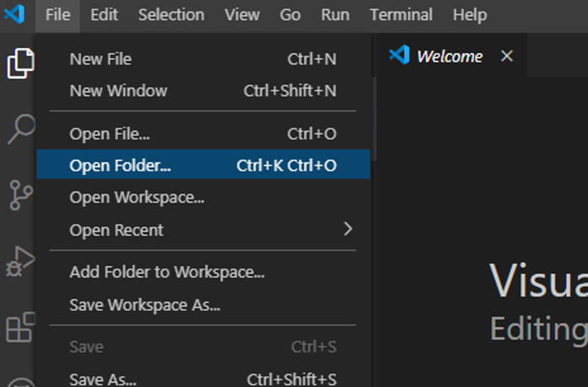The height and width of the screenshot is (387, 588).
Task: Open the Run and Debug view
Action: [x=20, y=262]
